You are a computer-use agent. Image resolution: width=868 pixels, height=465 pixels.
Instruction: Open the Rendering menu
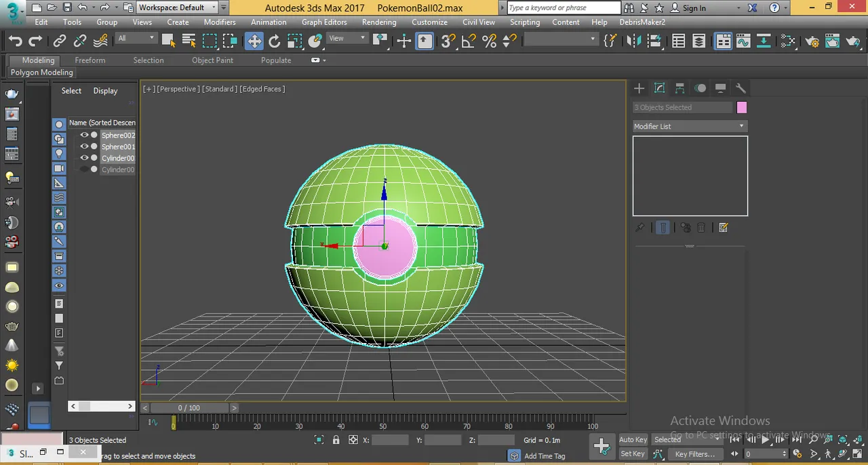point(379,22)
